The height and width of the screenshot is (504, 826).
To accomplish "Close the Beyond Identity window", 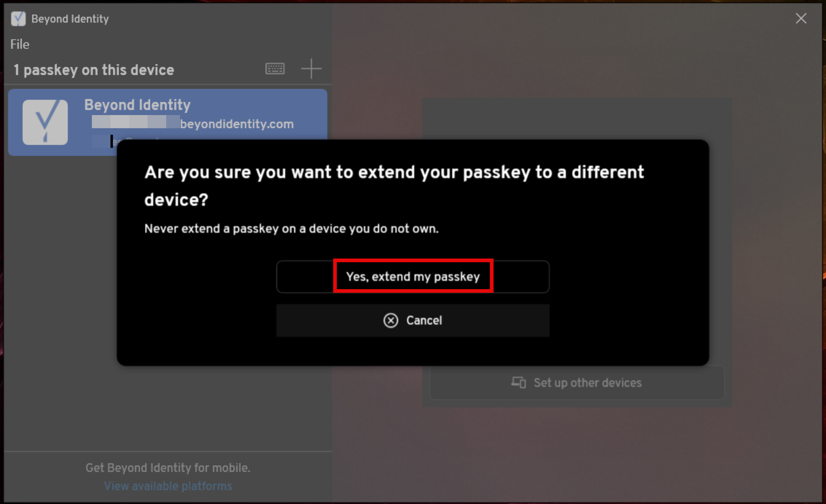I will coord(800,18).
